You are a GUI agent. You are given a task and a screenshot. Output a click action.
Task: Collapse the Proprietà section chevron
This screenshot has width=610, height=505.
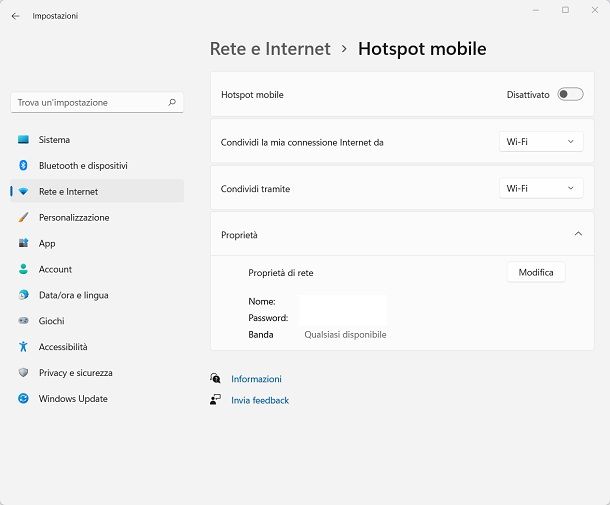click(x=578, y=234)
